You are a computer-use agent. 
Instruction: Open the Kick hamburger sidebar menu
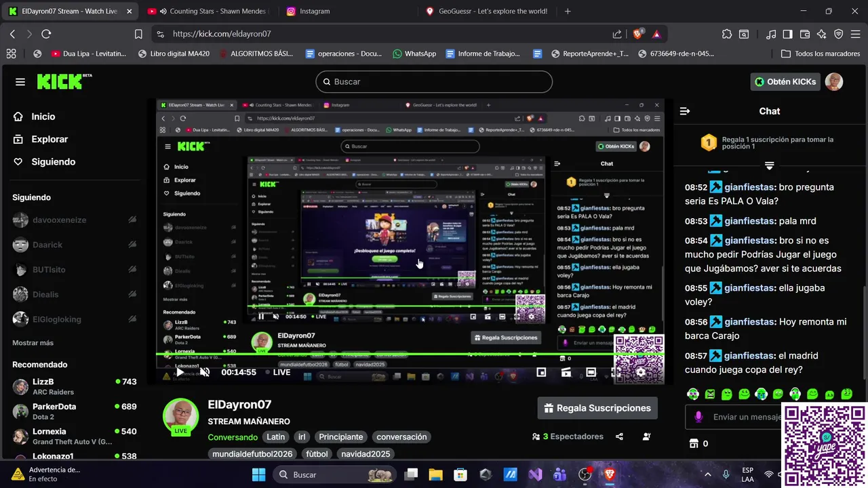20,82
